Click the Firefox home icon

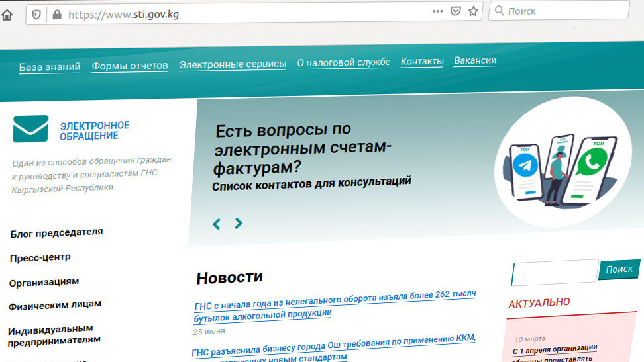(7, 13)
